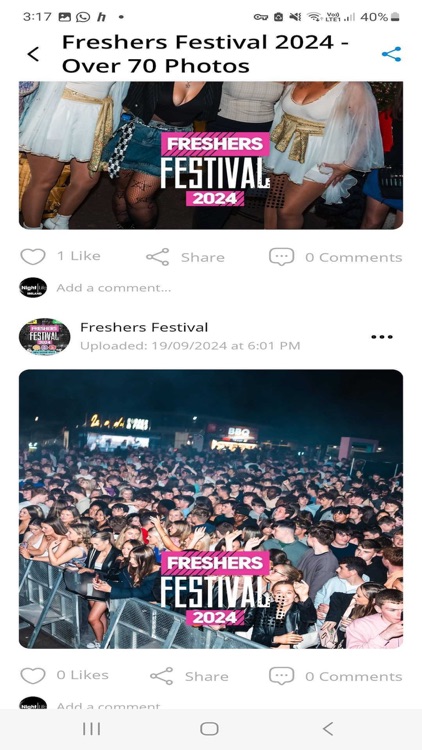Open the crowd photo thumbnail
This screenshot has height=750, width=422.
pyautogui.click(x=211, y=509)
